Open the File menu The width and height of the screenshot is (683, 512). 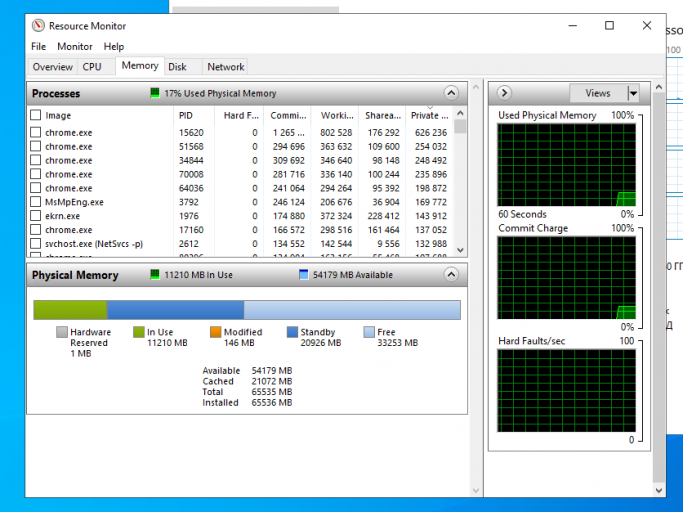click(38, 46)
